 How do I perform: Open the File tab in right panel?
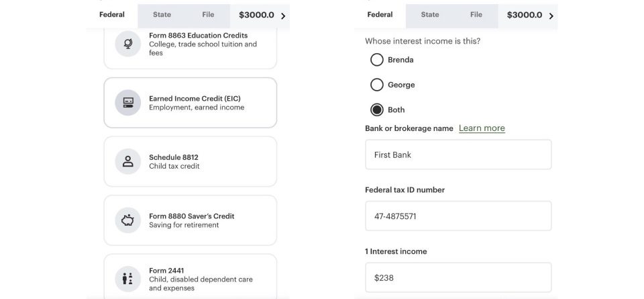point(476,15)
